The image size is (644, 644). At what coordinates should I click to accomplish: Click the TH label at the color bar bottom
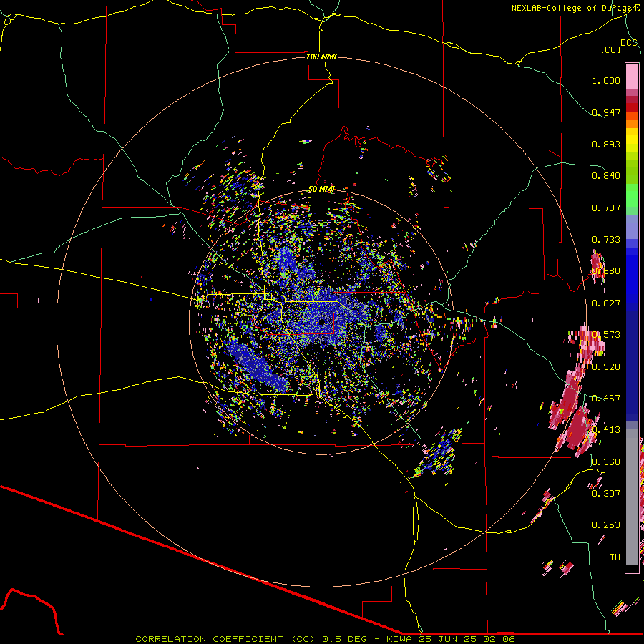coord(615,557)
